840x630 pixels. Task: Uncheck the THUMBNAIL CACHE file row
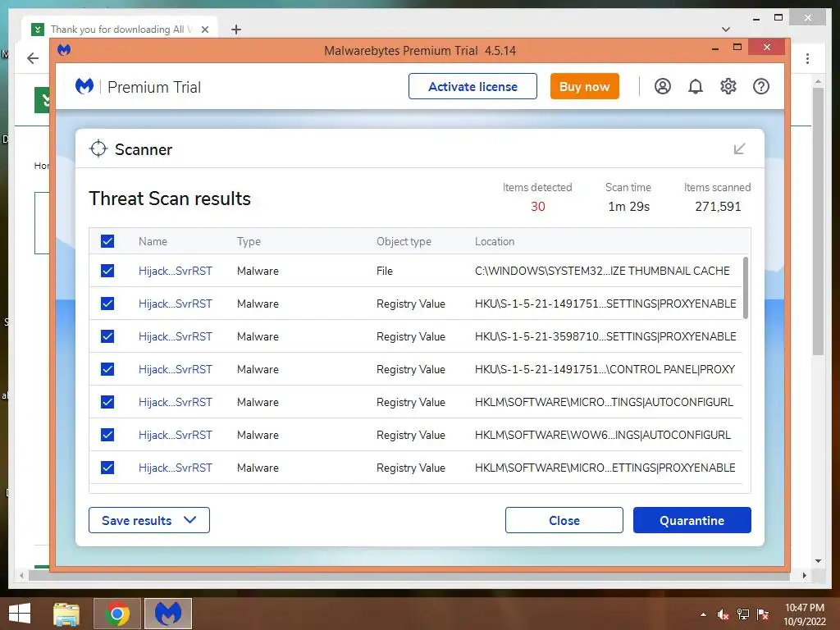click(x=107, y=271)
